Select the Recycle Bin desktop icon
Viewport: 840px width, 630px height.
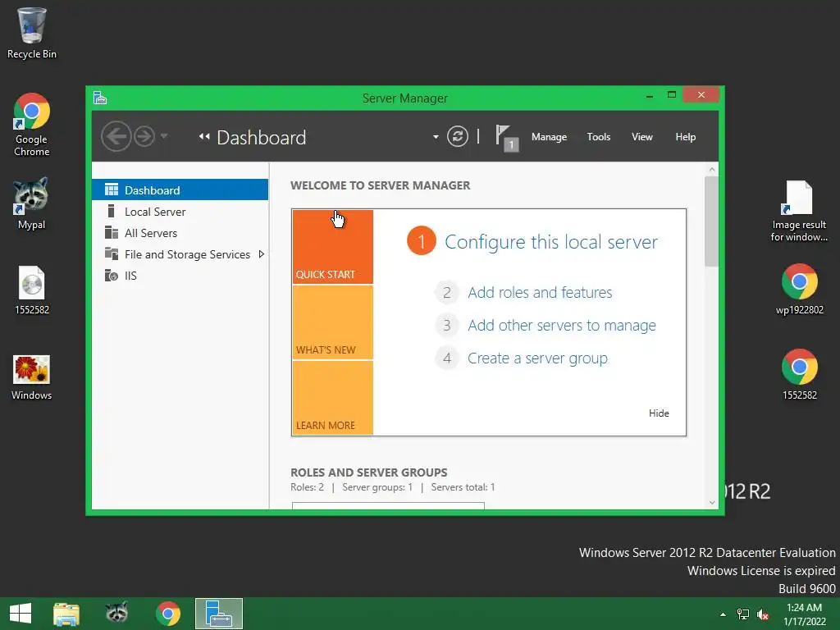click(x=32, y=33)
